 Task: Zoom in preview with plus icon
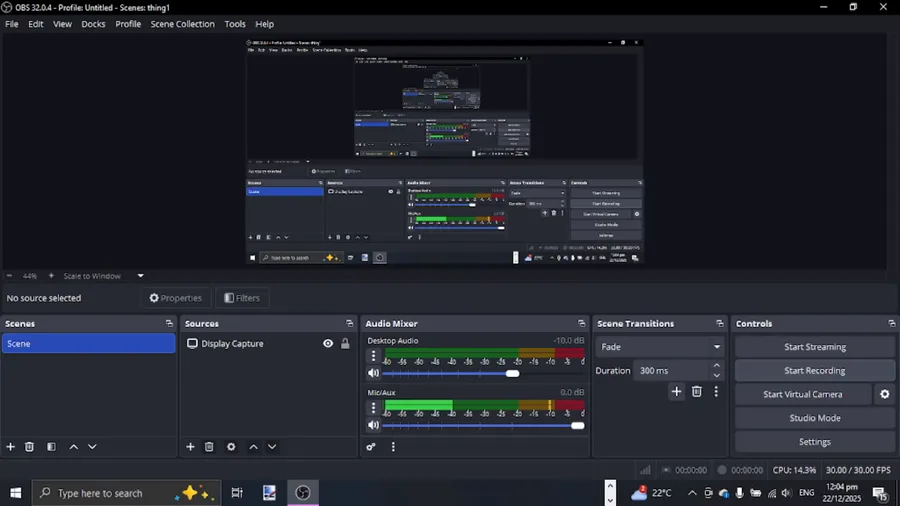(x=51, y=276)
